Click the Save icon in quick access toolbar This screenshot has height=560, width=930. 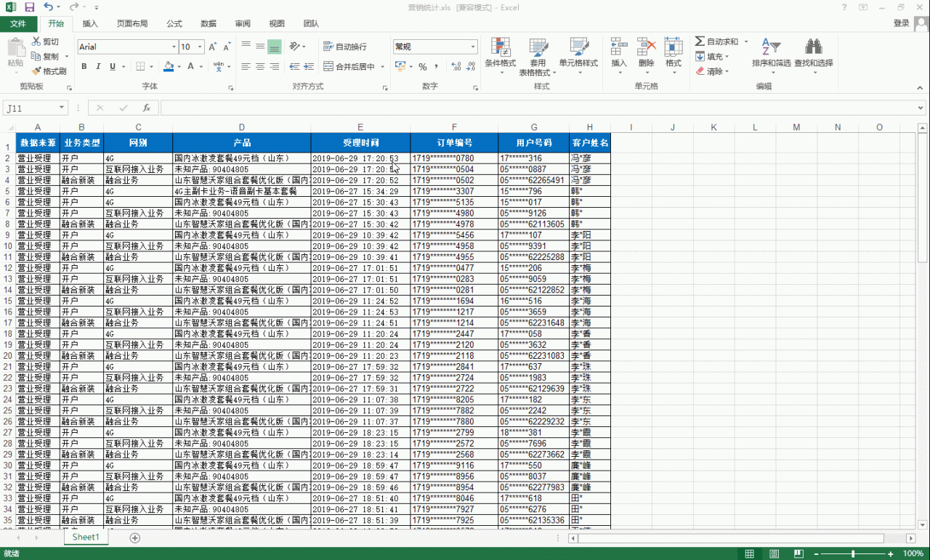[30, 7]
